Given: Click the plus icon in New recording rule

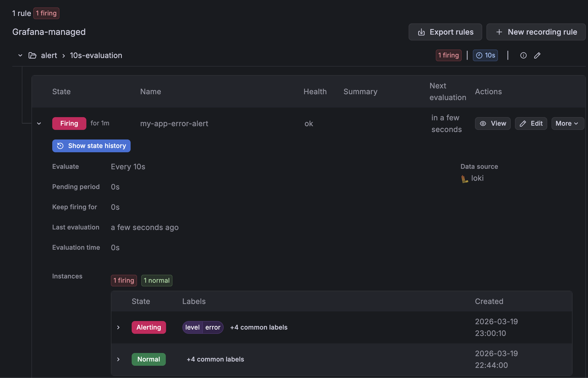Looking at the screenshot, I should 499,32.
